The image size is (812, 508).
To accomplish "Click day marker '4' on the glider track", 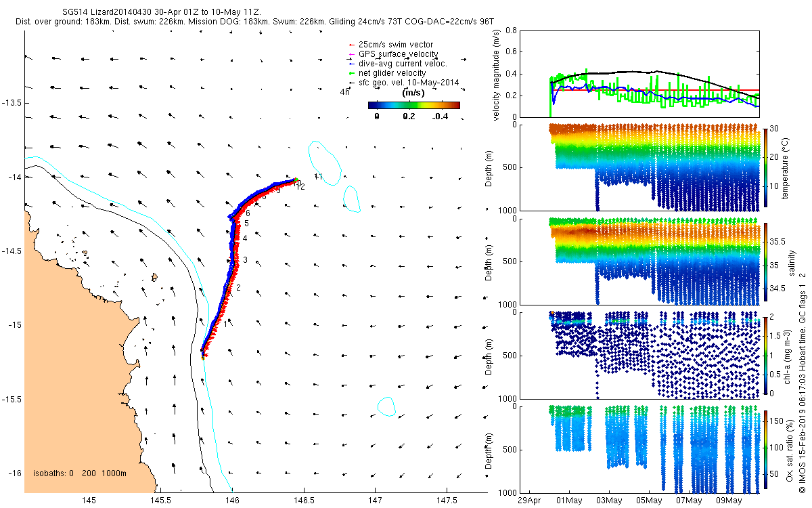I will pos(245,238).
